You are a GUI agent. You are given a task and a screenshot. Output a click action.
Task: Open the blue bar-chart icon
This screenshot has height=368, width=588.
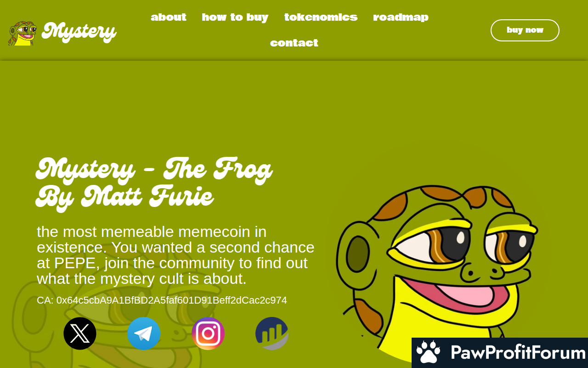(272, 333)
